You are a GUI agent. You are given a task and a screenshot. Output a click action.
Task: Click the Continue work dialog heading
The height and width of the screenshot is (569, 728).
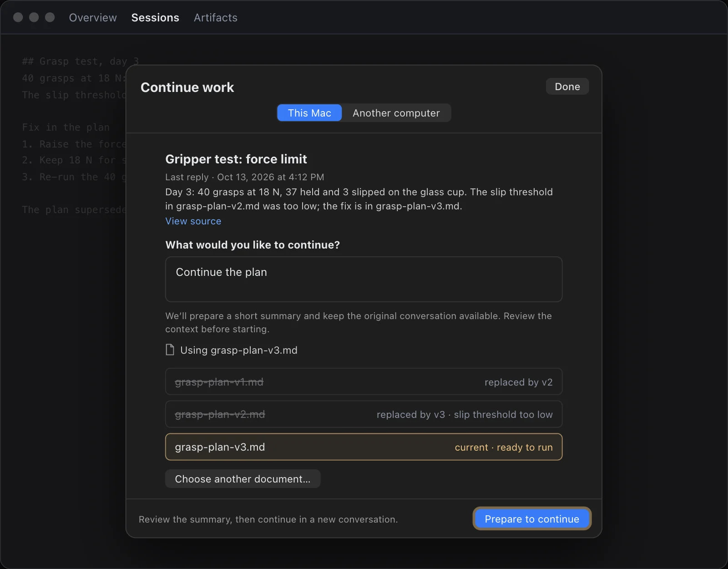[187, 87]
